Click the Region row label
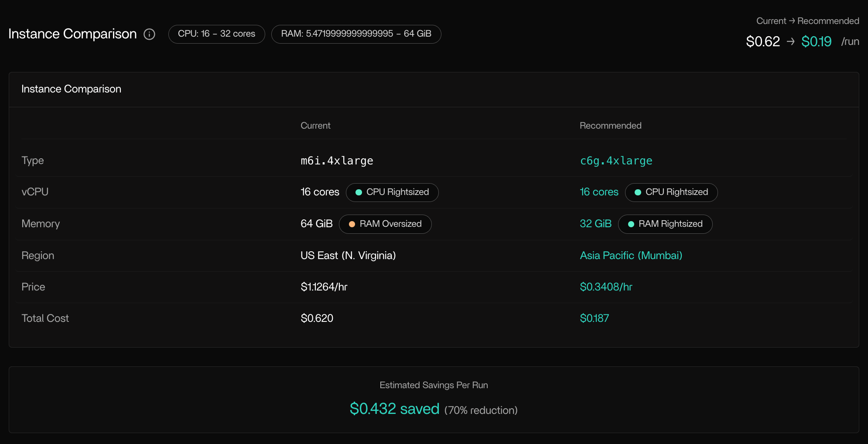Image resolution: width=868 pixels, height=444 pixels. pos(38,256)
